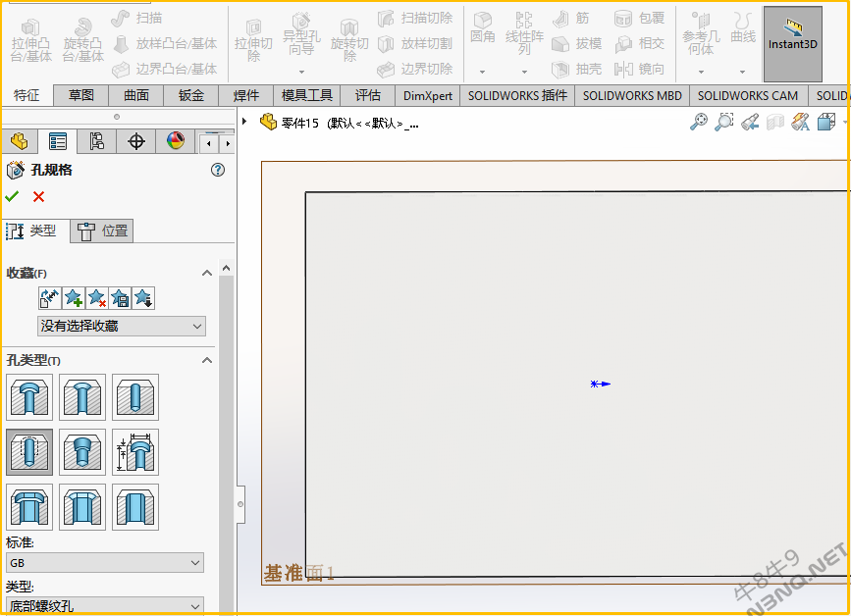Screen dimensions: 851x616
Task: Select the Rib (筋) tool
Action: click(x=571, y=18)
